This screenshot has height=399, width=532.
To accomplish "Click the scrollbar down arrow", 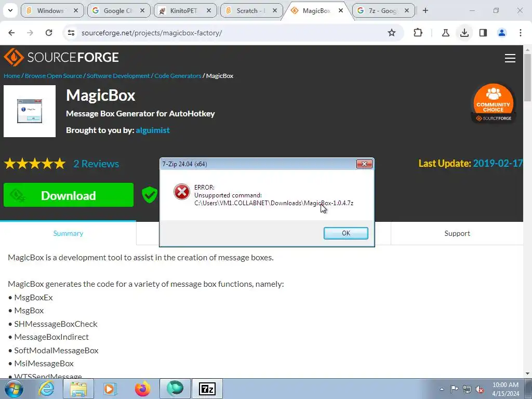I will (x=527, y=374).
